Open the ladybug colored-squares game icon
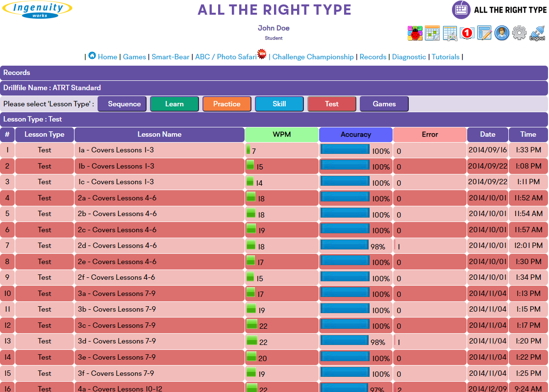Image resolution: width=549 pixels, height=392 pixels. pos(415,33)
